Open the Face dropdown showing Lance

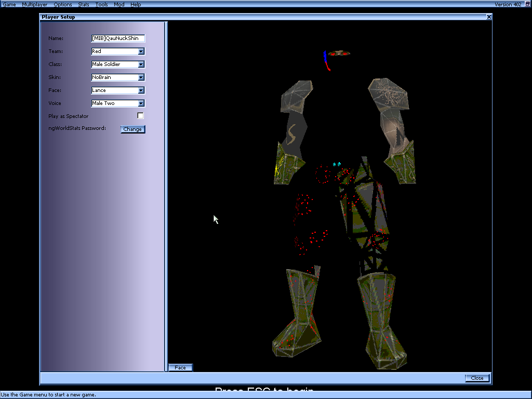pos(141,90)
